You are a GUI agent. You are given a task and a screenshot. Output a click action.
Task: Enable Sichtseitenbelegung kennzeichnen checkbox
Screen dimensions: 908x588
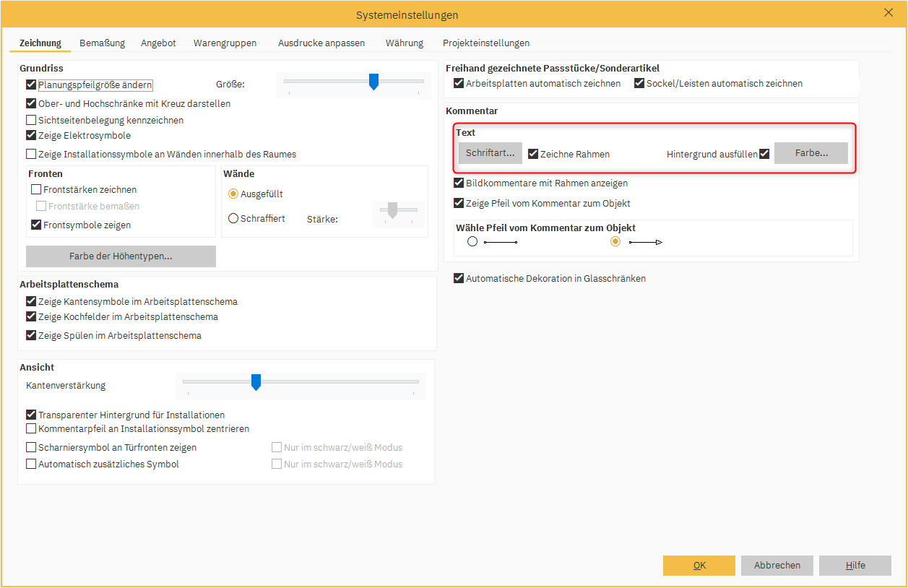pos(31,121)
